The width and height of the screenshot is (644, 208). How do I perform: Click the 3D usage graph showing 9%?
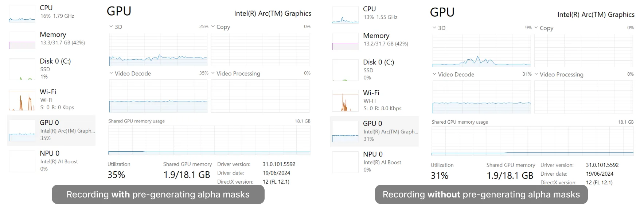coord(481,51)
